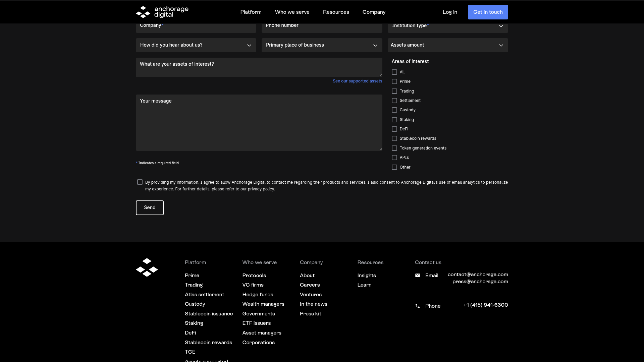Image resolution: width=644 pixels, height=362 pixels.
Task: Open Stablecoin issuance footer link
Action: [209, 314]
